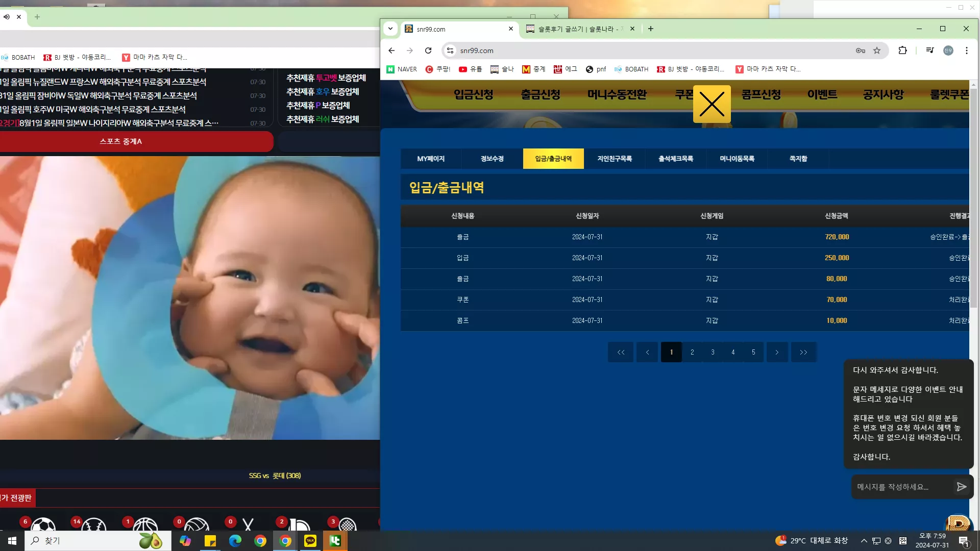Open the media control icon in the toolbar

pos(930,51)
